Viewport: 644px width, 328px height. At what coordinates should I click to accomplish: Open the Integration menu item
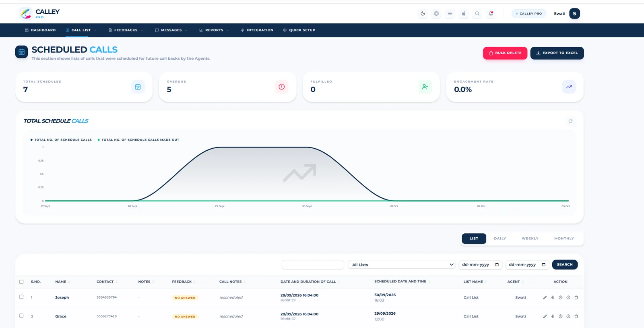257,30
